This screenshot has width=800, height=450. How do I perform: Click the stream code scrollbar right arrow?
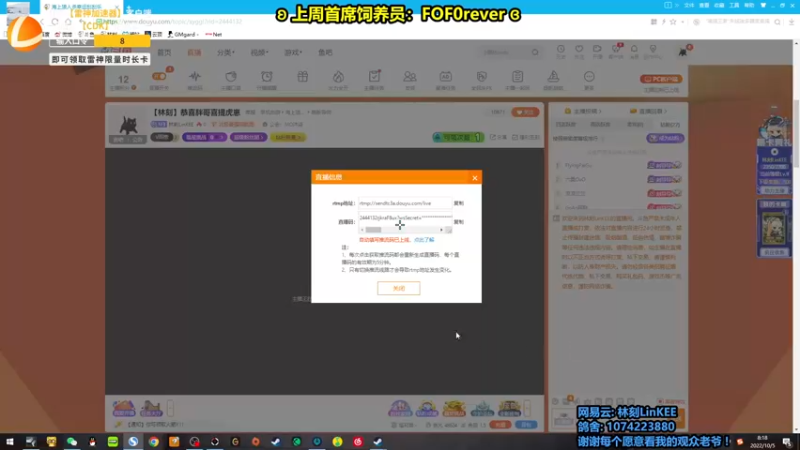(x=441, y=230)
